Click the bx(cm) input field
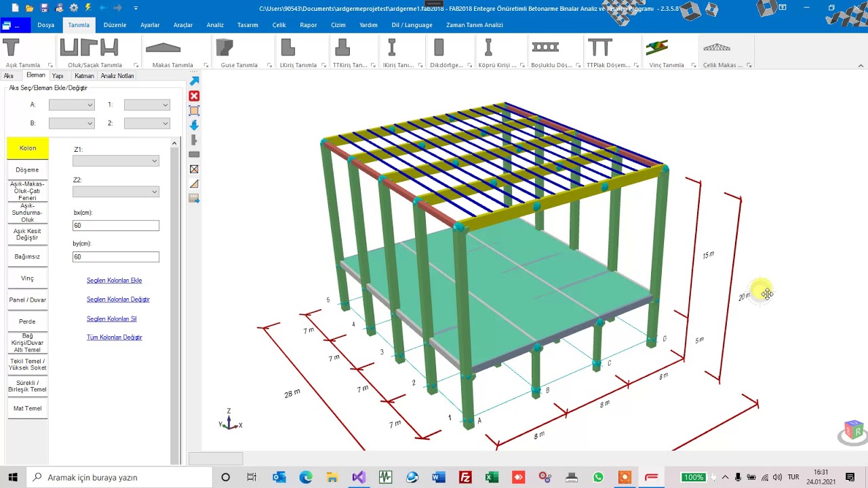Image resolution: width=868 pixels, height=488 pixels. [116, 226]
